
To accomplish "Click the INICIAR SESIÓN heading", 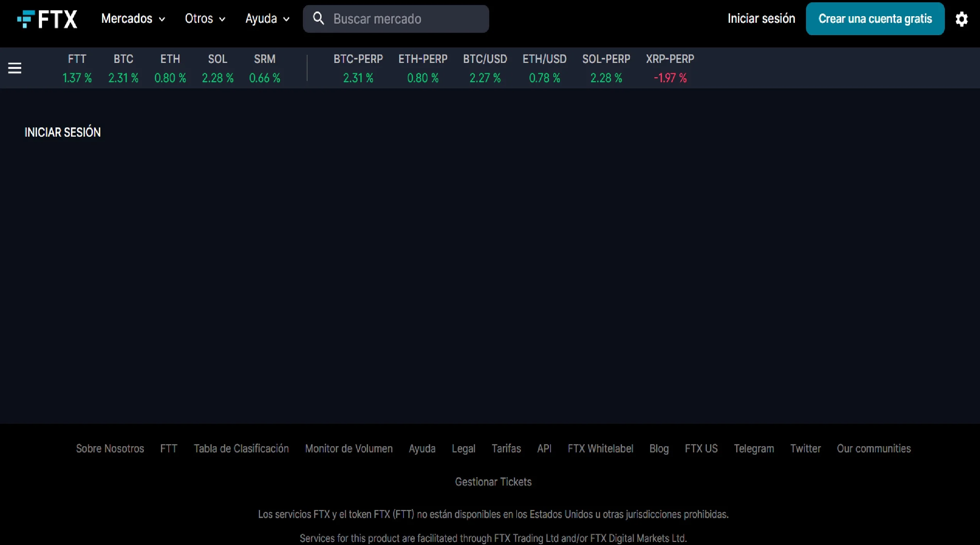I will [x=63, y=132].
